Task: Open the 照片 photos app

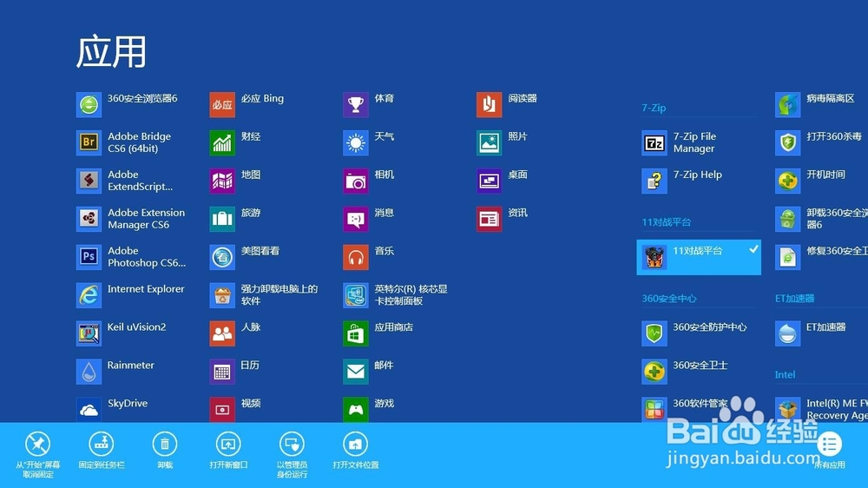Action: pos(489,143)
